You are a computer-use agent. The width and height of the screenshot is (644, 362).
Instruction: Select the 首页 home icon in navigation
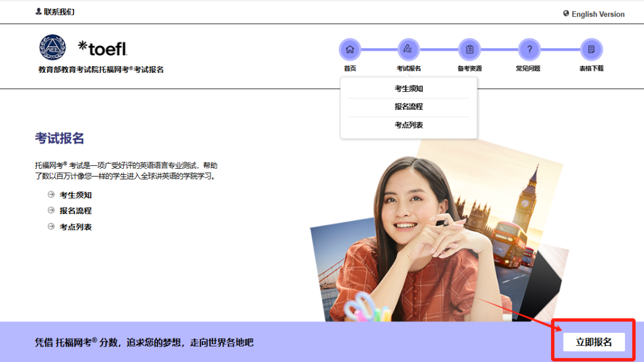349,49
